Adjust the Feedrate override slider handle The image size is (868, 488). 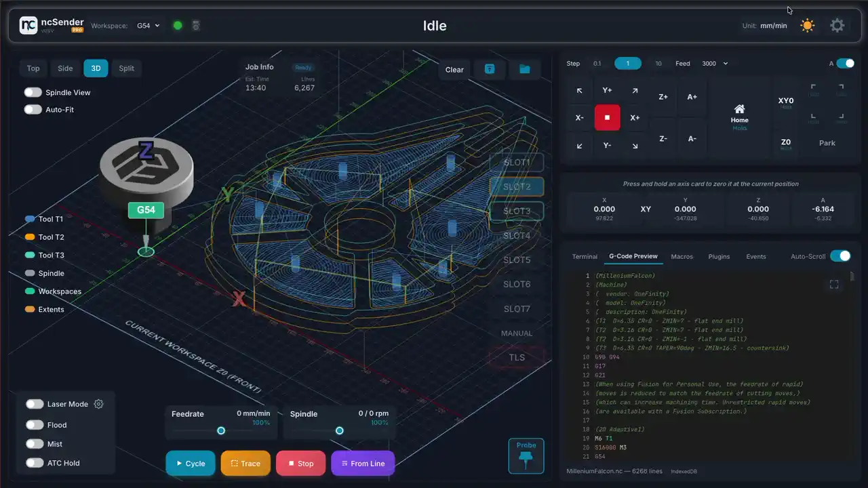coord(221,430)
